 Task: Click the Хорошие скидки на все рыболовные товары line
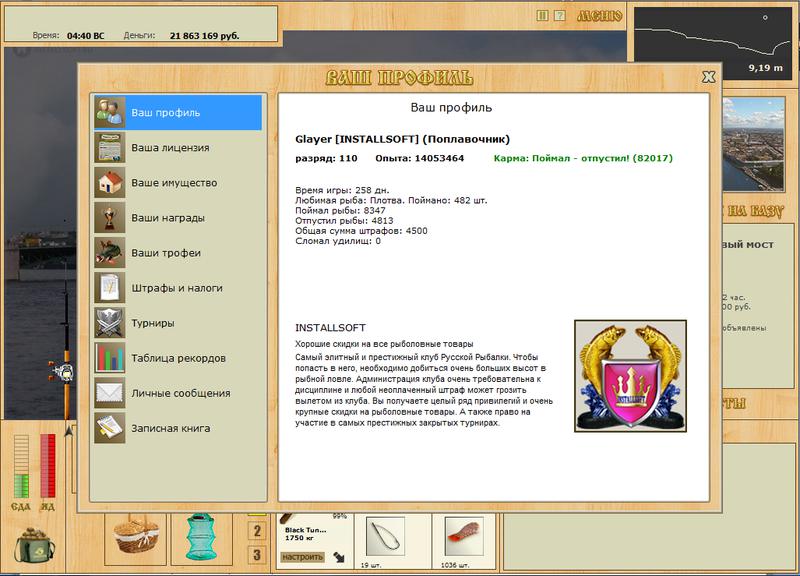click(384, 344)
